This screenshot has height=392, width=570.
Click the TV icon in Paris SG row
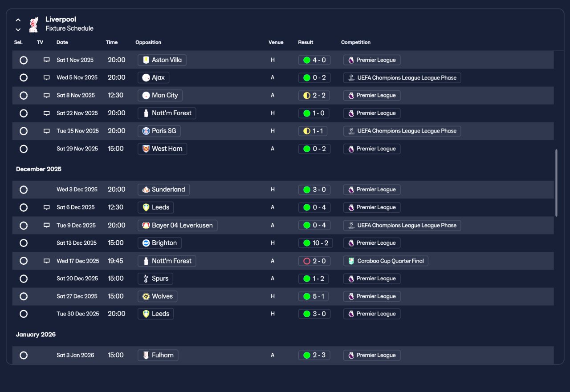click(46, 131)
